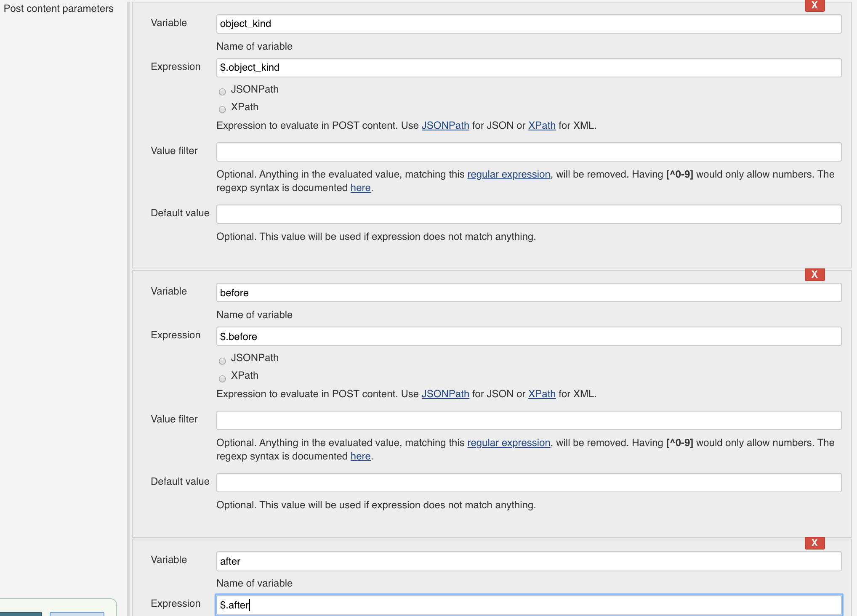Select XPath for object_kind expression
The image size is (857, 616).
tap(222, 109)
